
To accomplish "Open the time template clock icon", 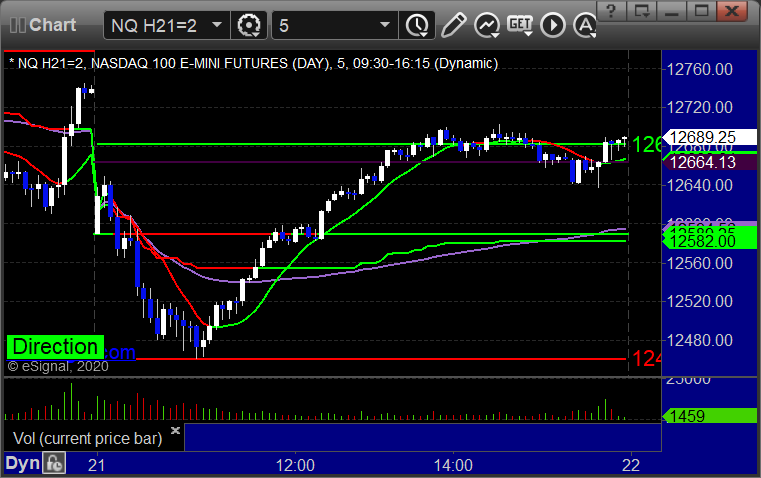I will [417, 25].
